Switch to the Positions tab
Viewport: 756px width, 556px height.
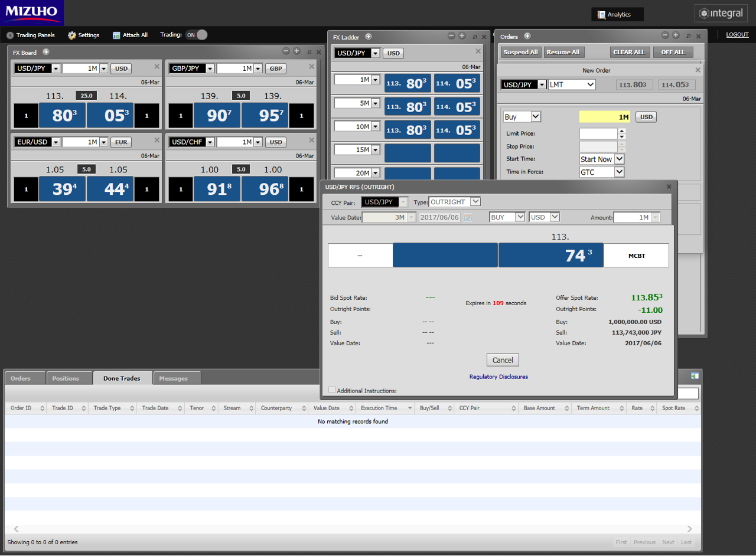[70, 378]
